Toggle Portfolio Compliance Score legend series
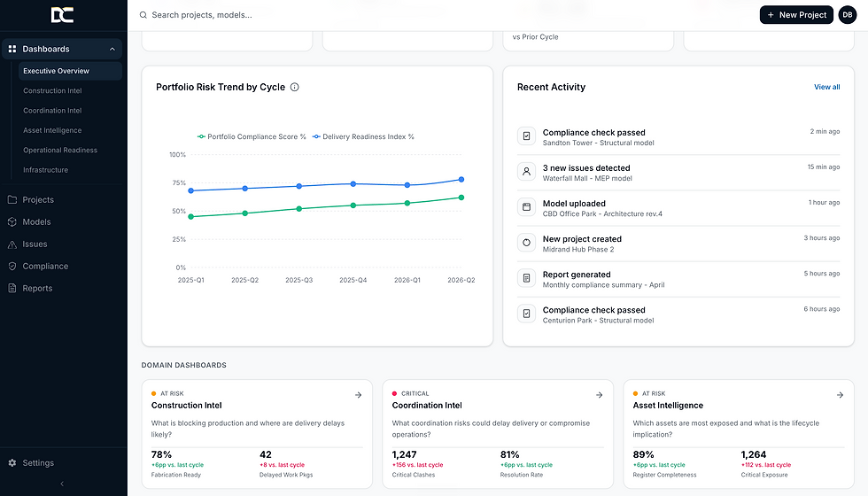Viewport: 868px width, 496px height. 252,136
